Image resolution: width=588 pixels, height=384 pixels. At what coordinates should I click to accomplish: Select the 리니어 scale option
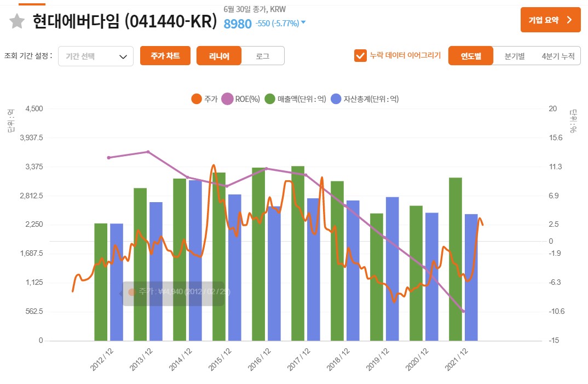click(x=219, y=56)
